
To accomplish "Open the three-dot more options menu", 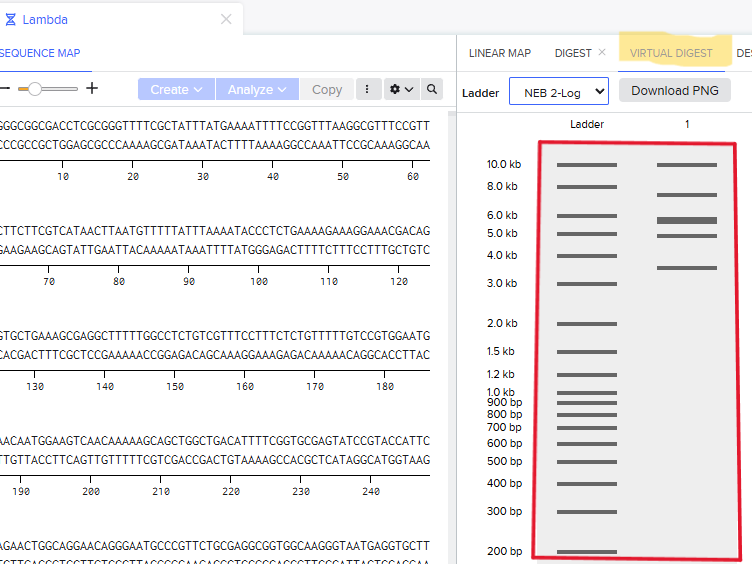I will [367, 90].
